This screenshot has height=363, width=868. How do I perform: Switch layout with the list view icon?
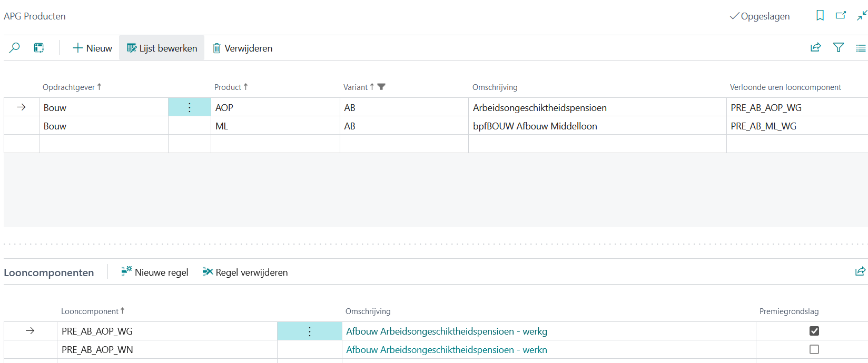(x=861, y=48)
